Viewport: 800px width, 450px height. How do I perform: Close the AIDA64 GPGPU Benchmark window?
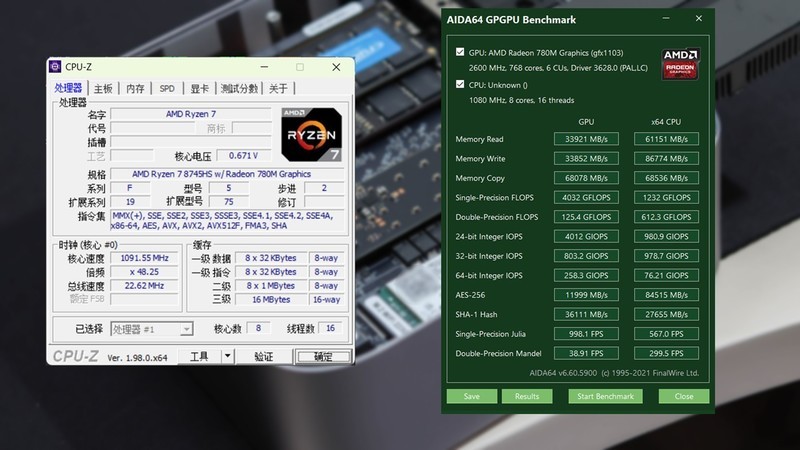tap(698, 19)
